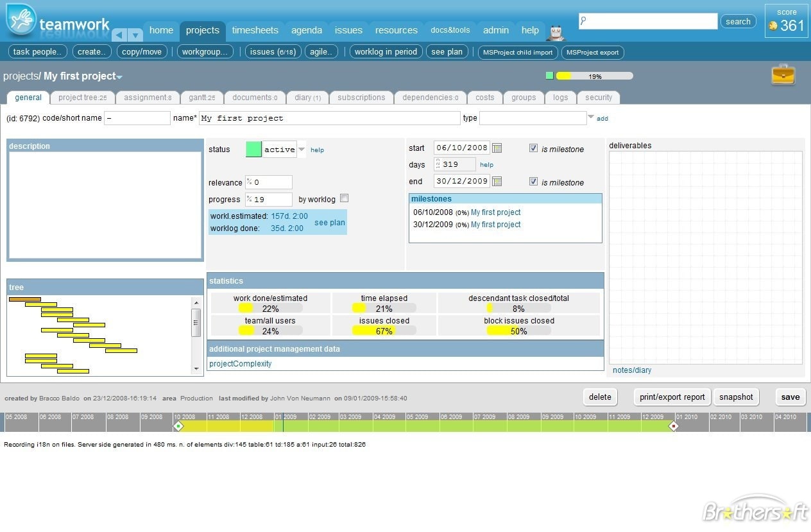This screenshot has height=532, width=811.
Task: Open the navigation history down arrow
Action: point(135,35)
